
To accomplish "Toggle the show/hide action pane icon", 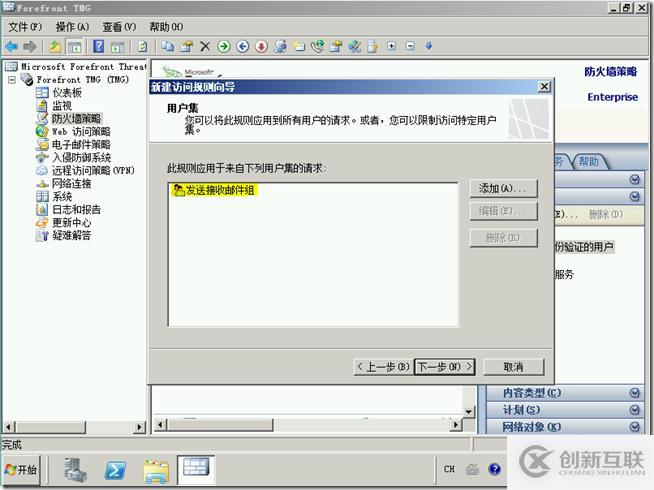I will point(118,46).
